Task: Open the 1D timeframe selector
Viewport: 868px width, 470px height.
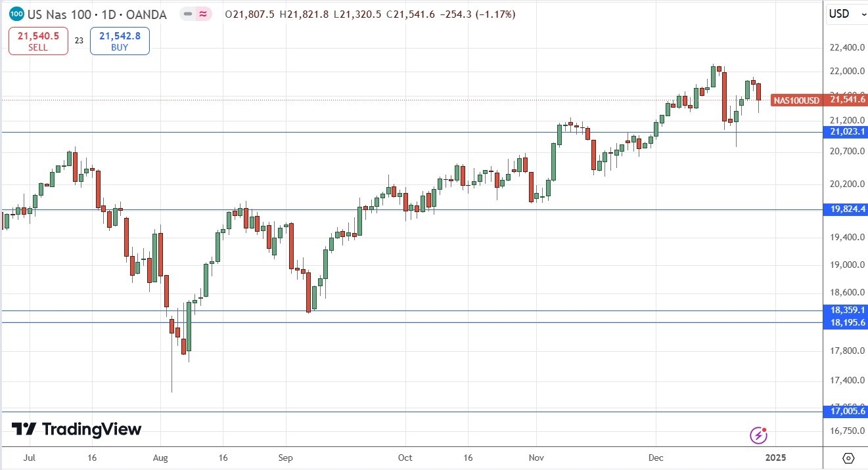Action: [108, 14]
